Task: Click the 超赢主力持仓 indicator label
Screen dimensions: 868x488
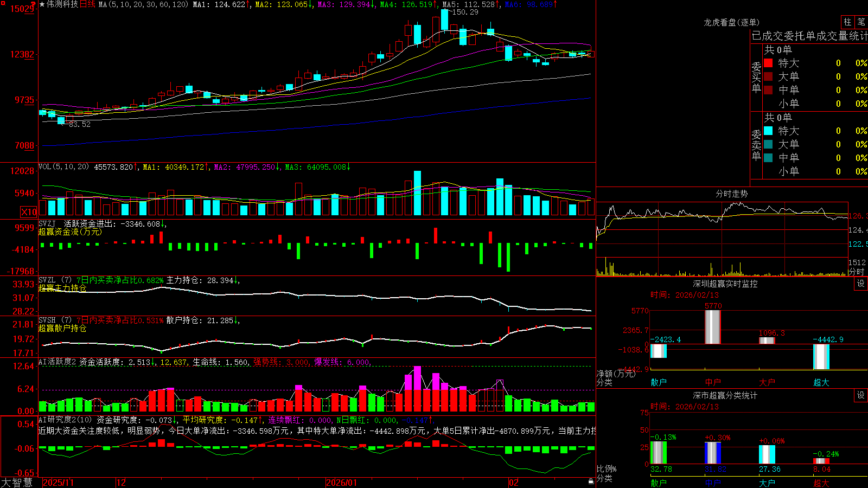Action: (x=62, y=288)
